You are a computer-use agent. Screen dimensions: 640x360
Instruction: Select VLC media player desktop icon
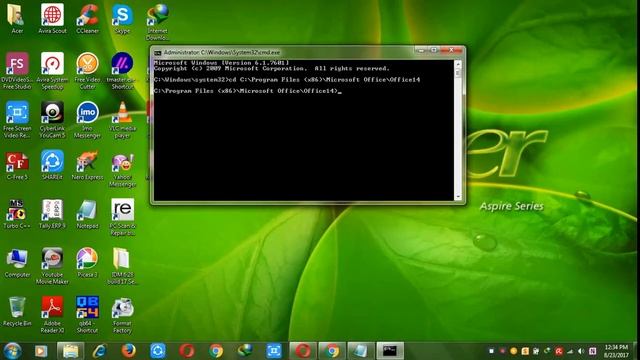(x=122, y=120)
